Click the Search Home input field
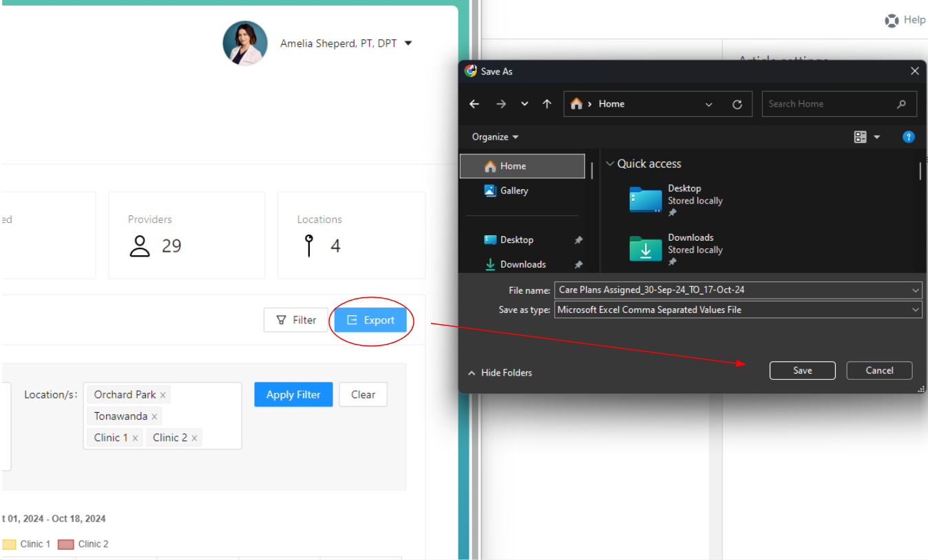 [x=830, y=104]
